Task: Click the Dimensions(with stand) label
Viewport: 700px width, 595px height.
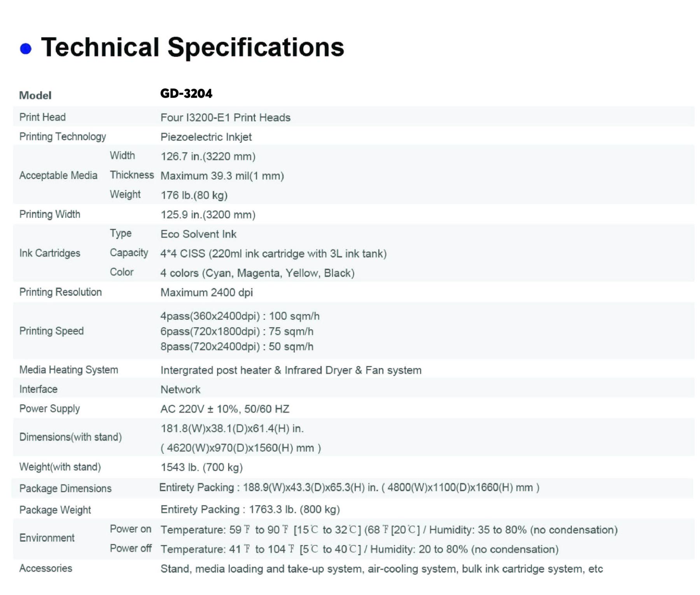Action: [70, 437]
